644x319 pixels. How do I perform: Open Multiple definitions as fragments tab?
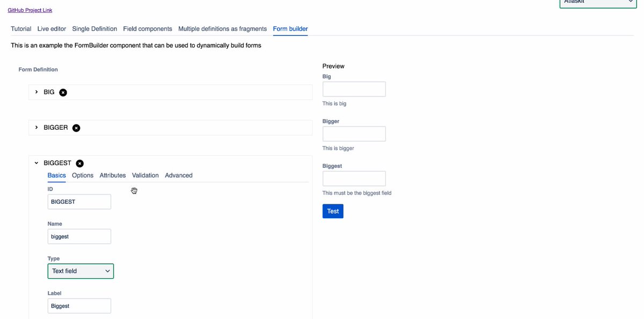pyautogui.click(x=222, y=29)
